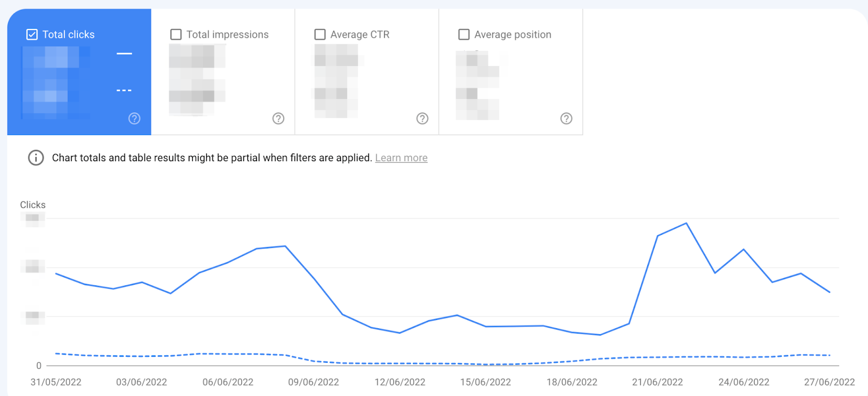Image resolution: width=868 pixels, height=396 pixels.
Task: Click the solid line marker in Total clicks card
Action: pyautogui.click(x=124, y=54)
